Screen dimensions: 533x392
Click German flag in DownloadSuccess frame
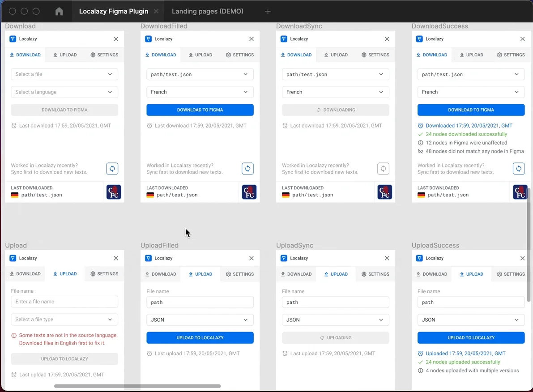pyautogui.click(x=421, y=195)
